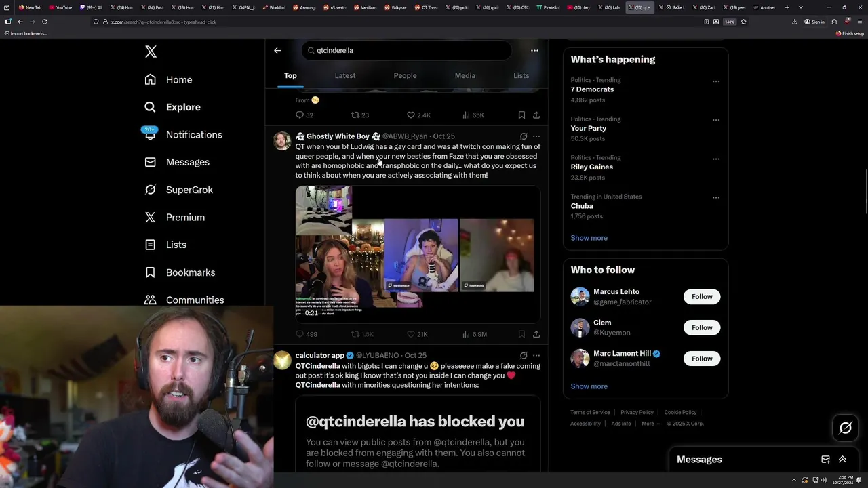Open Explore in the sidebar
This screenshot has width=868, height=488.
click(172, 107)
